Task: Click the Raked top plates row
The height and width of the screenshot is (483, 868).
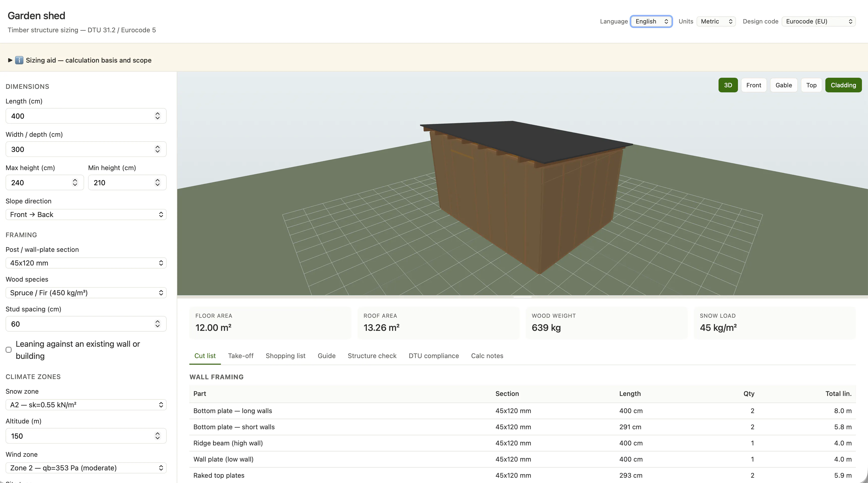Action: click(522, 476)
